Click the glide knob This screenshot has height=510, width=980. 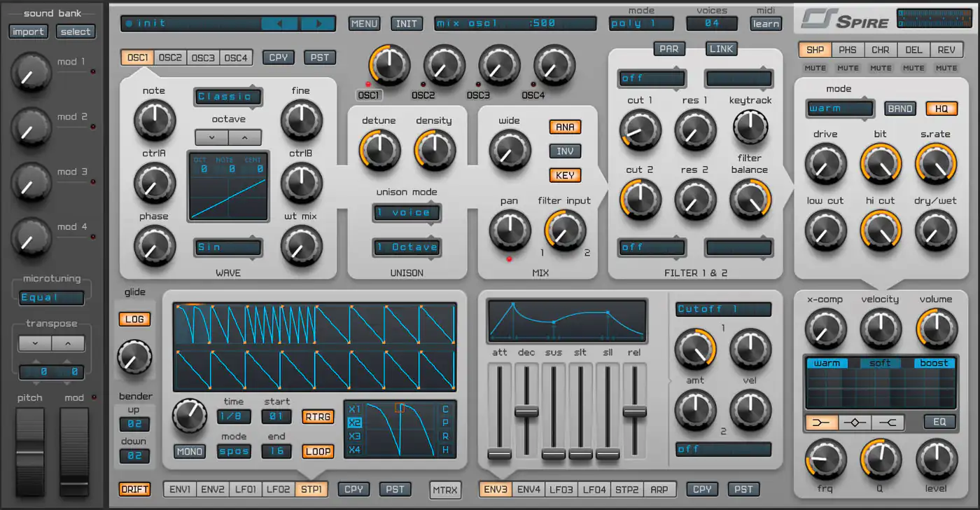coord(134,357)
